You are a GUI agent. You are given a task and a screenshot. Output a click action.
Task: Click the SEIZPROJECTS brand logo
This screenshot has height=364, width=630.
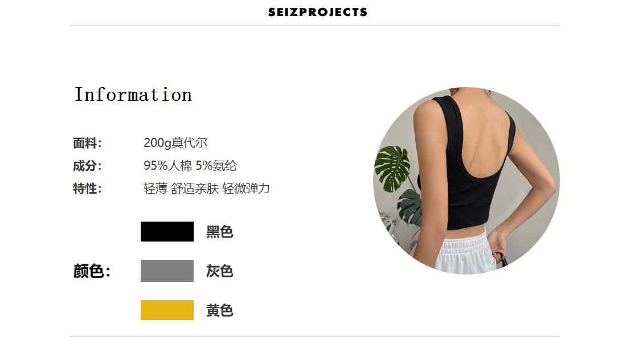tap(317, 12)
